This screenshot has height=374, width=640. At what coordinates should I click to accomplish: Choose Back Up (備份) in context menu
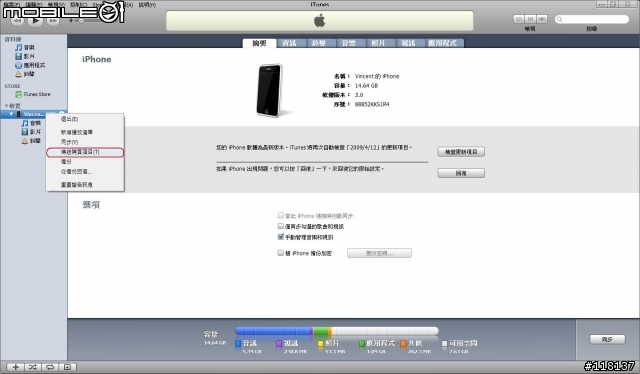click(85, 162)
